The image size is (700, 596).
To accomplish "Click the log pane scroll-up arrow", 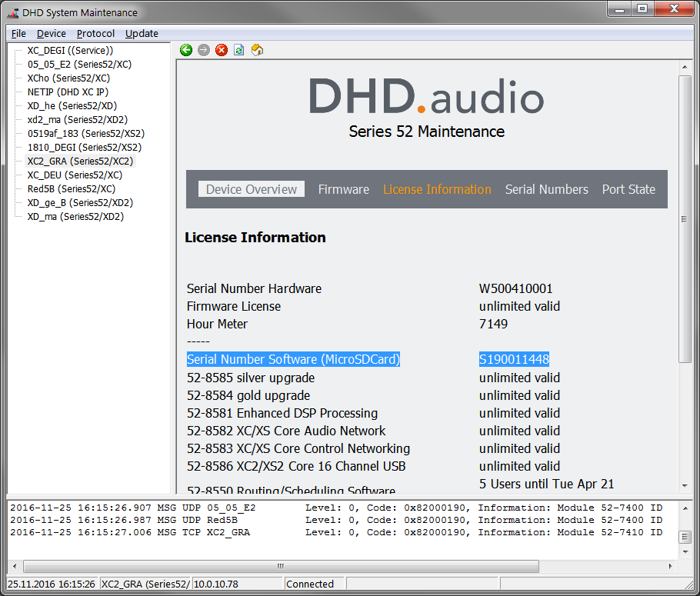I will coord(685,508).
